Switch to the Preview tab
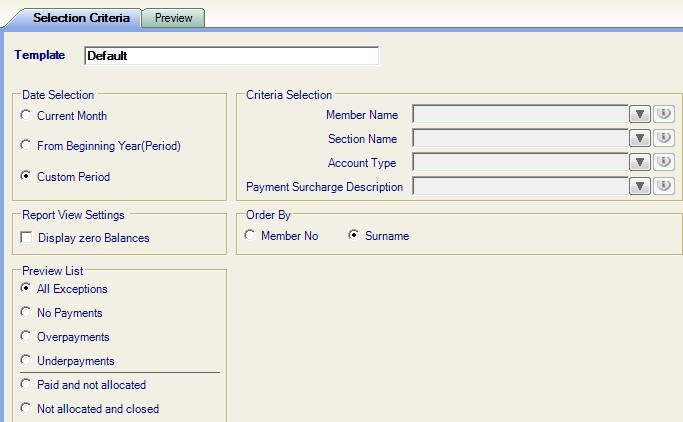683x422 pixels. click(173, 18)
